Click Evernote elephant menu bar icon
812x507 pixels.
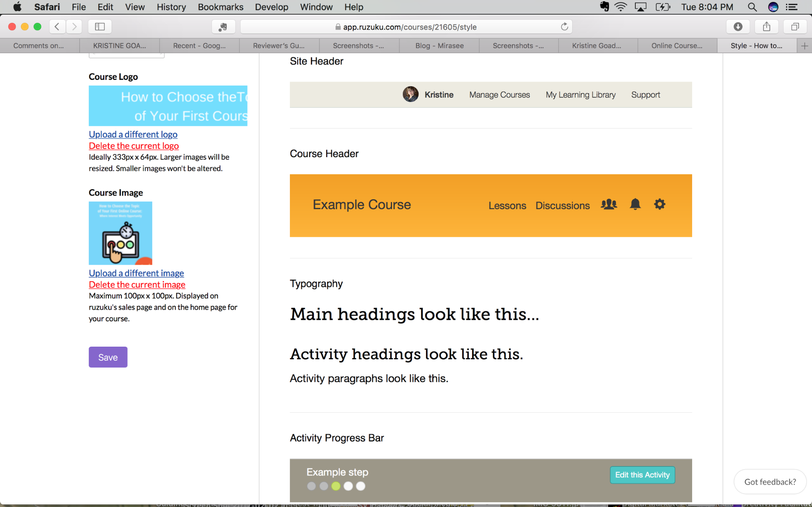(x=604, y=7)
